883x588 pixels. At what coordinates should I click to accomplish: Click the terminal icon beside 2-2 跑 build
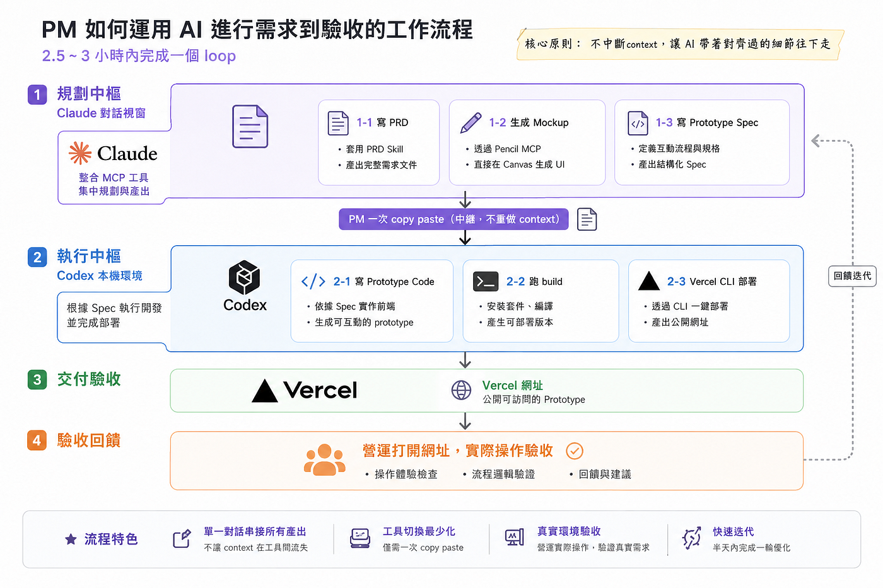tap(486, 282)
